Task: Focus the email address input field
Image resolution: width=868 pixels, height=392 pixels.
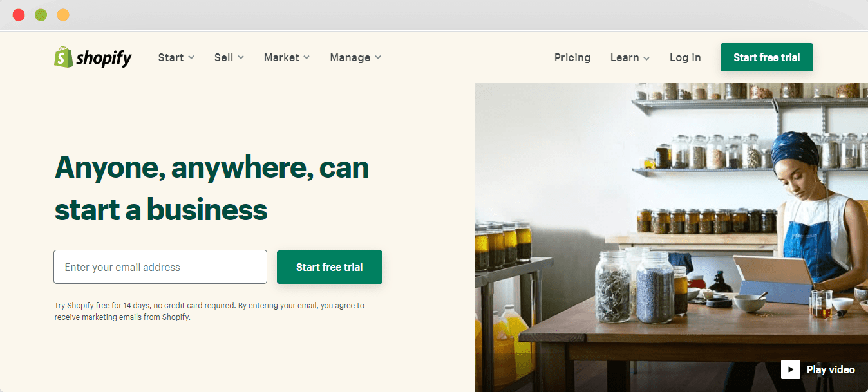Action: point(160,267)
